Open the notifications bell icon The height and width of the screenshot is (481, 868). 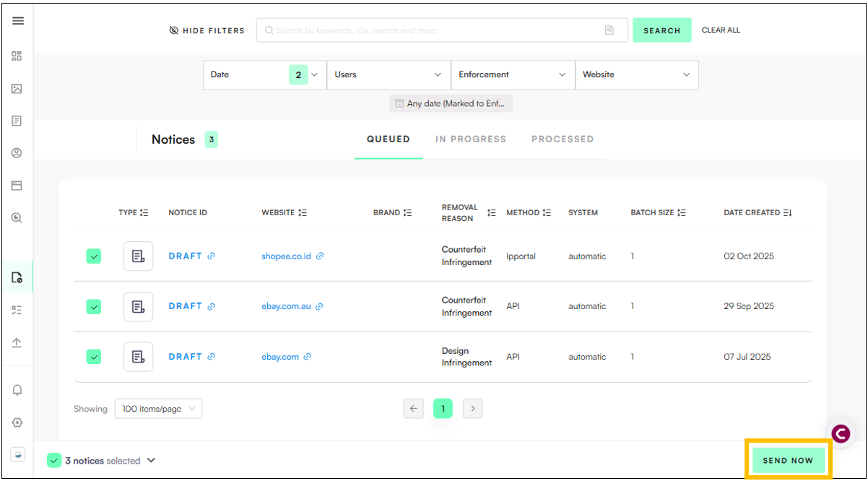point(17,390)
